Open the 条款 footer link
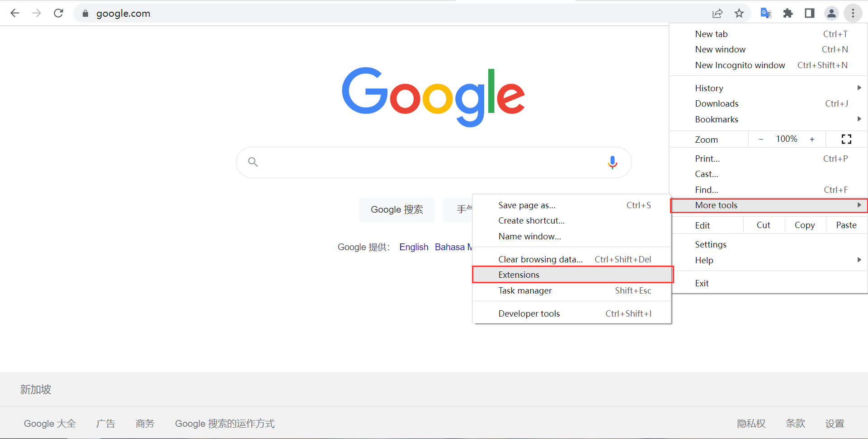The height and width of the screenshot is (439, 868). coord(795,424)
